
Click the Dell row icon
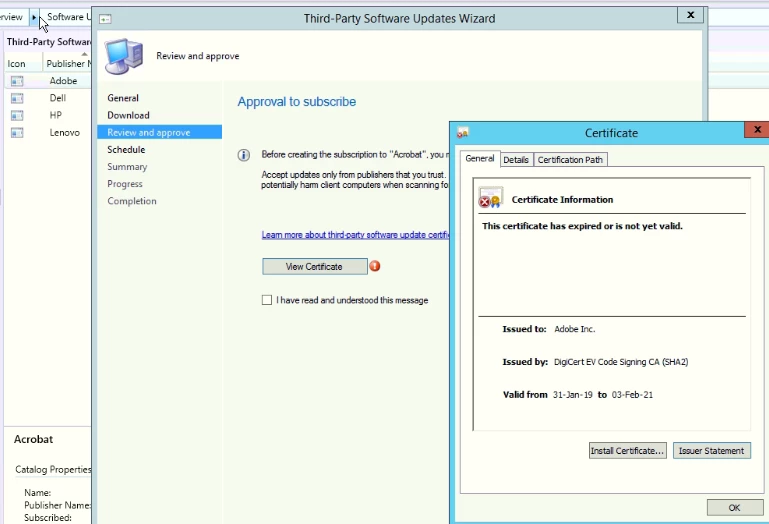click(x=17, y=98)
